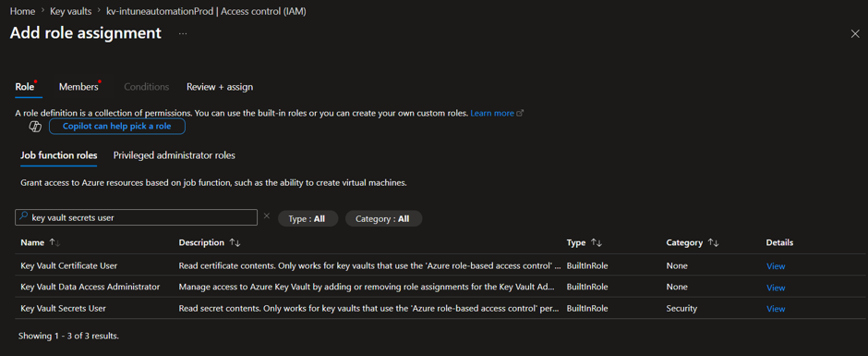Viewport: 868px width, 356px height.
Task: Sort roles by Type column arrows
Action: click(x=597, y=243)
